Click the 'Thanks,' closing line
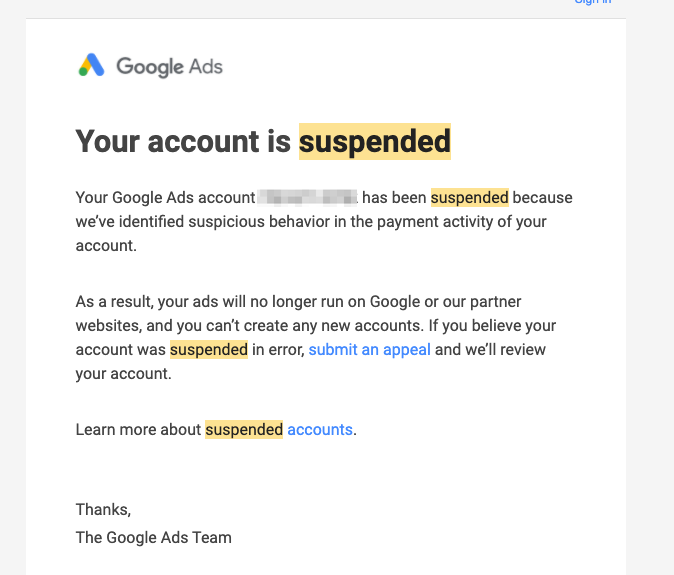Screen dimensions: 674x575 point(103,510)
